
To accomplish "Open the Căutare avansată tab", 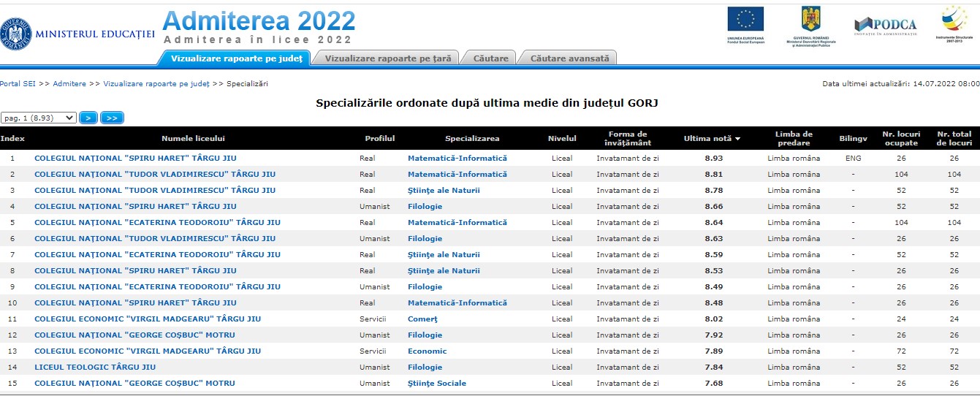I will pyautogui.click(x=569, y=58).
